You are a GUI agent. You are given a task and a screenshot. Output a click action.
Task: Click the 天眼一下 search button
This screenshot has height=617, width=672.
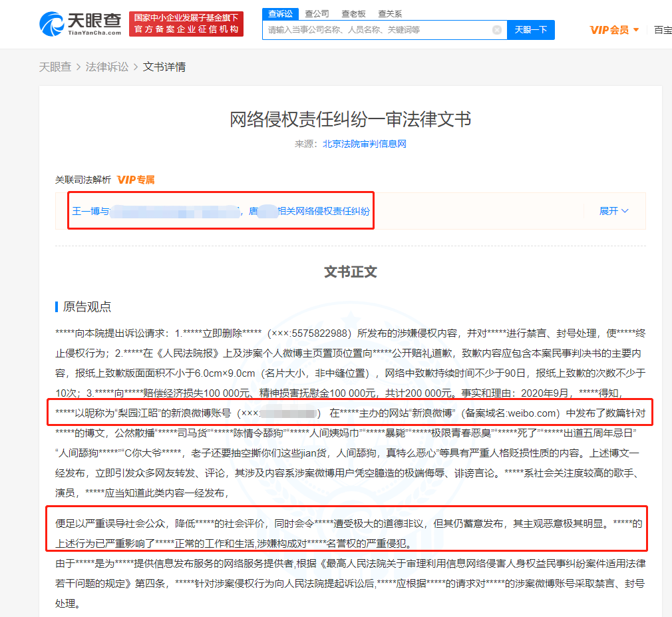(x=530, y=29)
